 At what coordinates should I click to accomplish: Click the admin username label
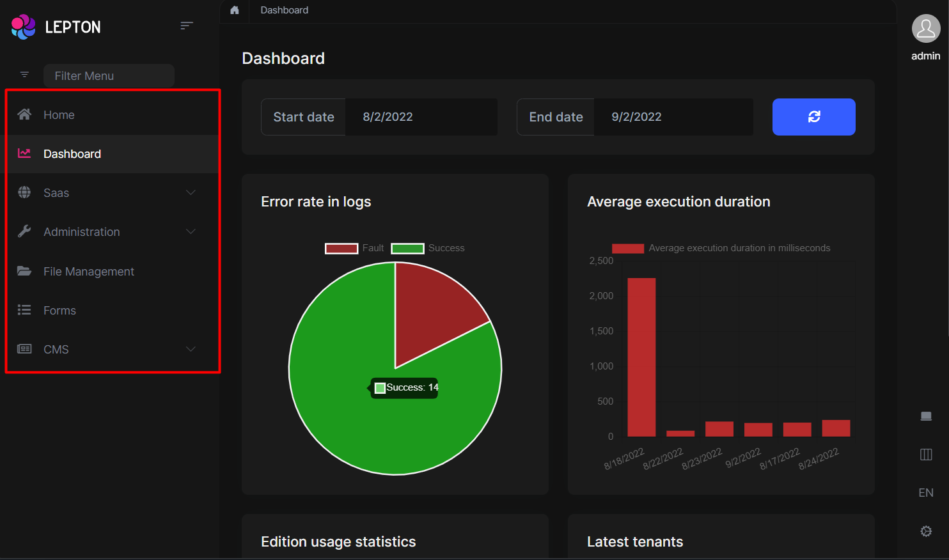point(926,56)
